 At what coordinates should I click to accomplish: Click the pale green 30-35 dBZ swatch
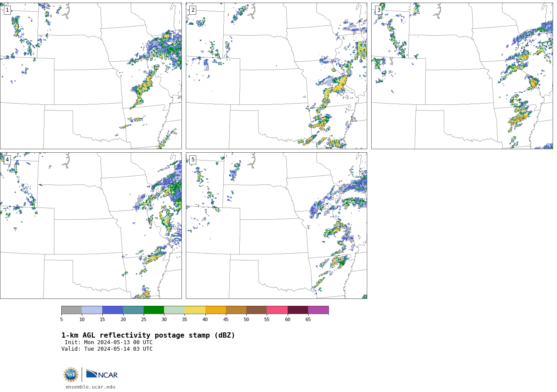(174, 310)
